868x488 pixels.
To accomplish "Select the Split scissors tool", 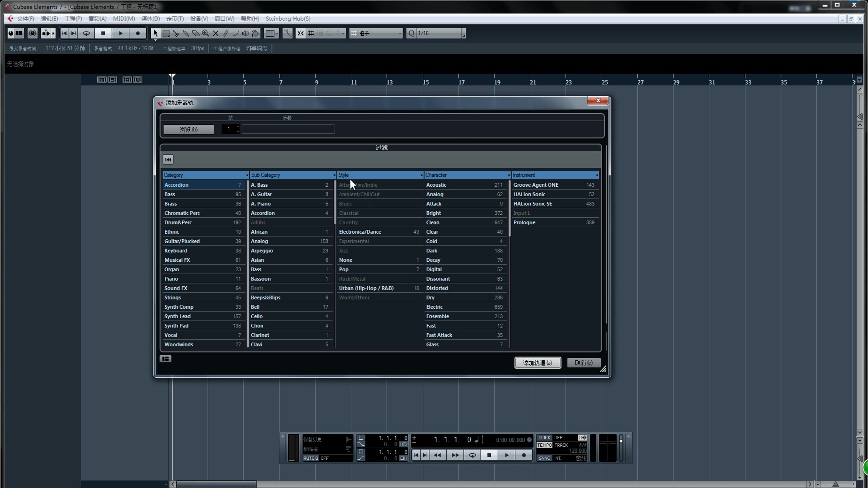I will pos(176,33).
